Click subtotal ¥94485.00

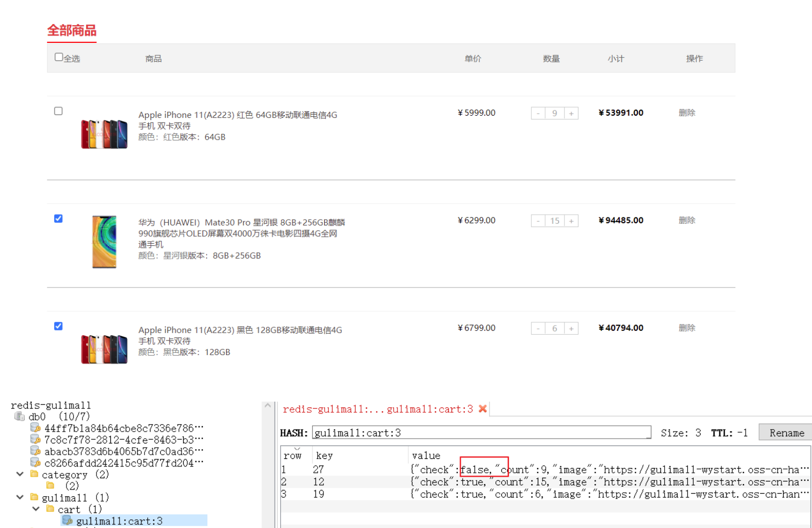pos(621,220)
